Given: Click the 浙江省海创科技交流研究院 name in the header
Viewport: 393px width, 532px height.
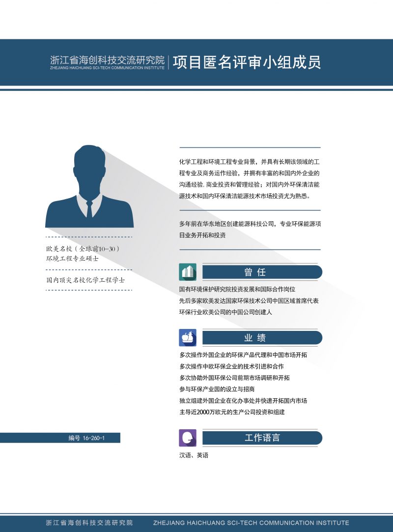Looking at the screenshot, I should click(x=107, y=60).
